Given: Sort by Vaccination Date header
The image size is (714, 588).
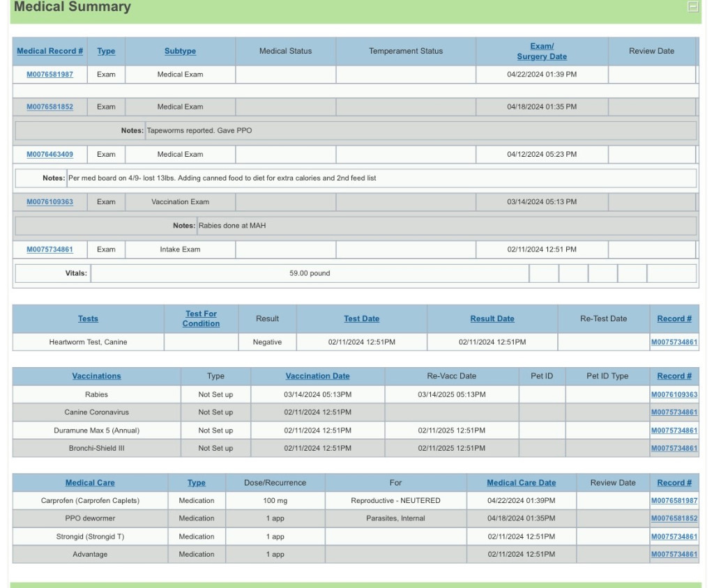Looking at the screenshot, I should coord(318,376).
